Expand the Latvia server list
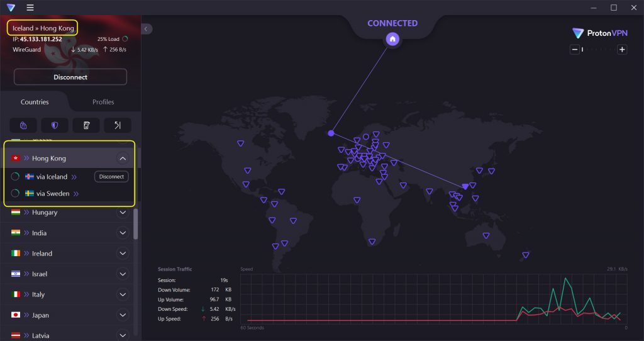Image resolution: width=644 pixels, height=341 pixels. pyautogui.click(x=123, y=335)
